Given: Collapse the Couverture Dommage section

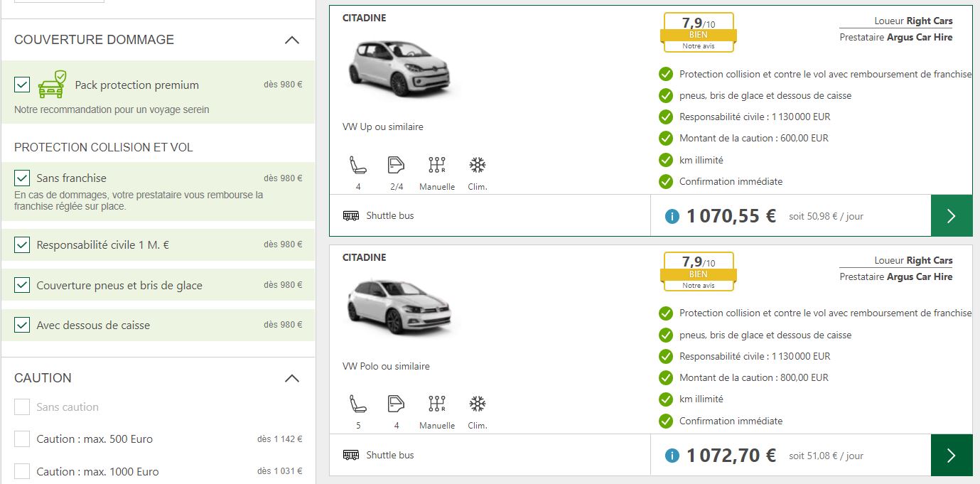Looking at the screenshot, I should (x=291, y=40).
